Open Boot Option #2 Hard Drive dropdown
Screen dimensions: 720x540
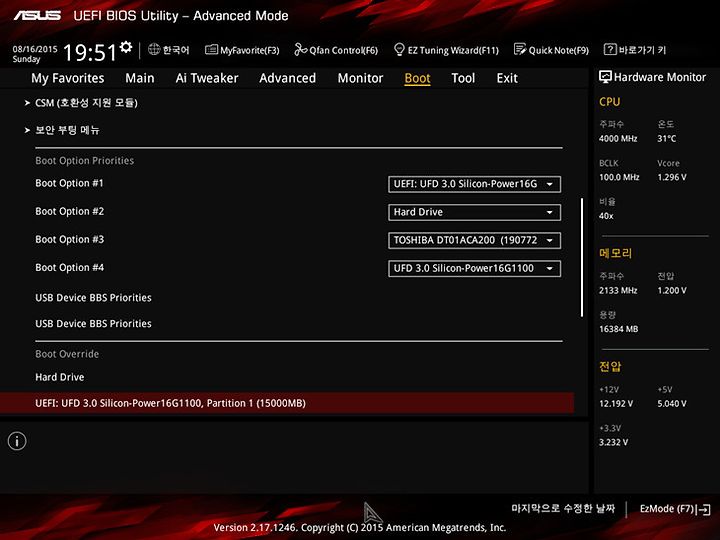pyautogui.click(x=474, y=212)
